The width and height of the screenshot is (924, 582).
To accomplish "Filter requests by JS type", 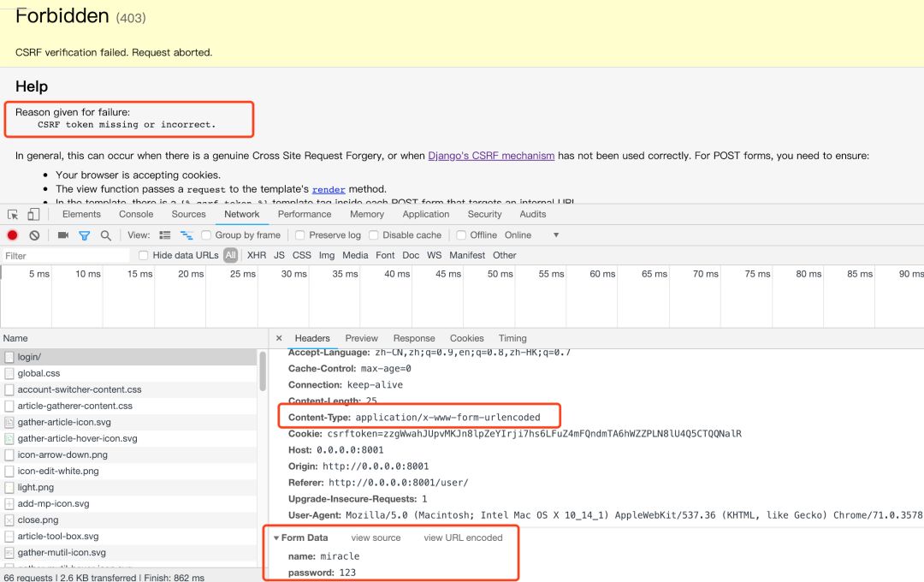I will tap(279, 255).
